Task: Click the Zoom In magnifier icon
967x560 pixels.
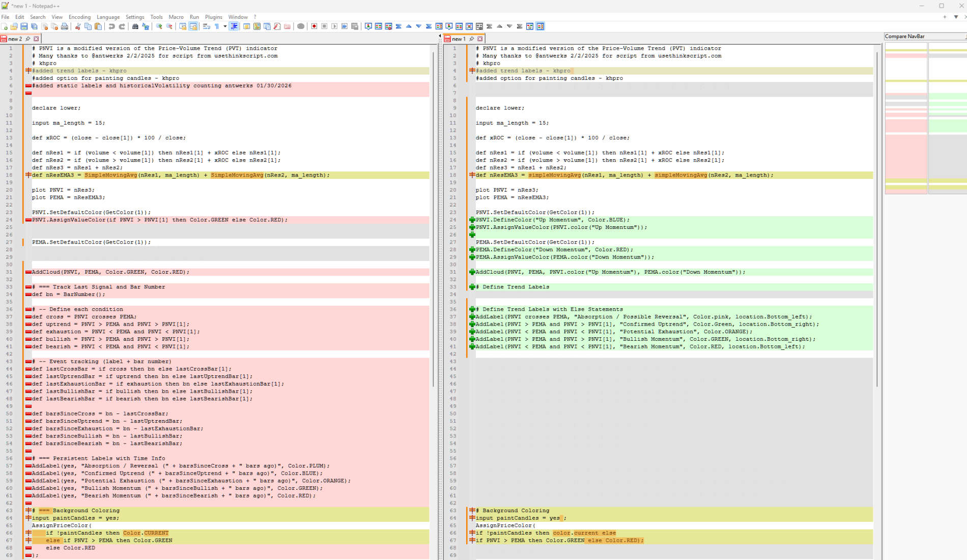Action: (x=159, y=26)
